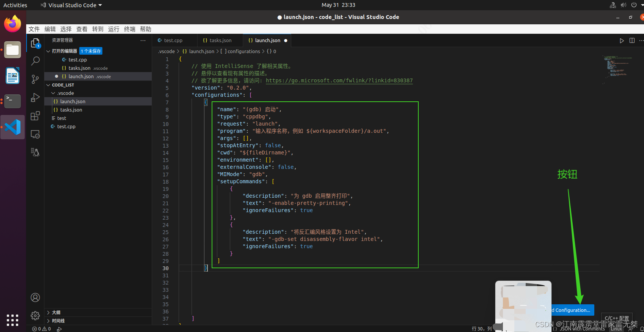Launch Firefox from the Ubuntu dock
The width and height of the screenshot is (644, 332).
click(13, 24)
